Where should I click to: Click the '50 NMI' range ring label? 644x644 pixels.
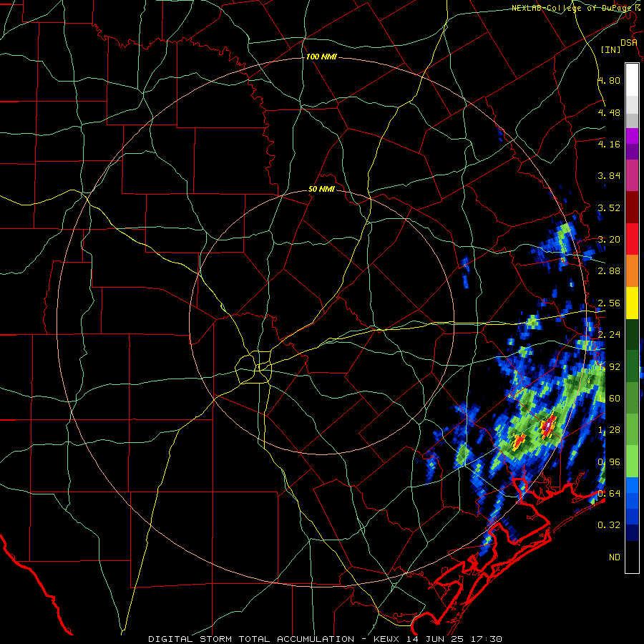pyautogui.click(x=321, y=189)
